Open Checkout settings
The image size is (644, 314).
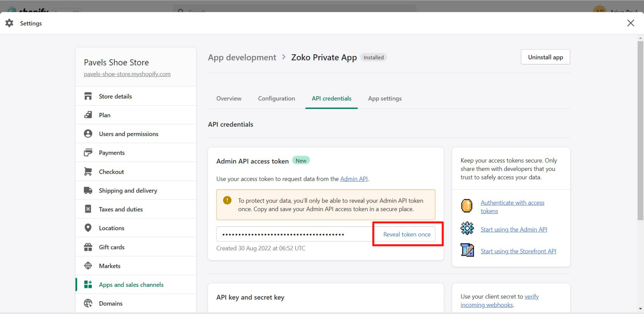(136, 171)
